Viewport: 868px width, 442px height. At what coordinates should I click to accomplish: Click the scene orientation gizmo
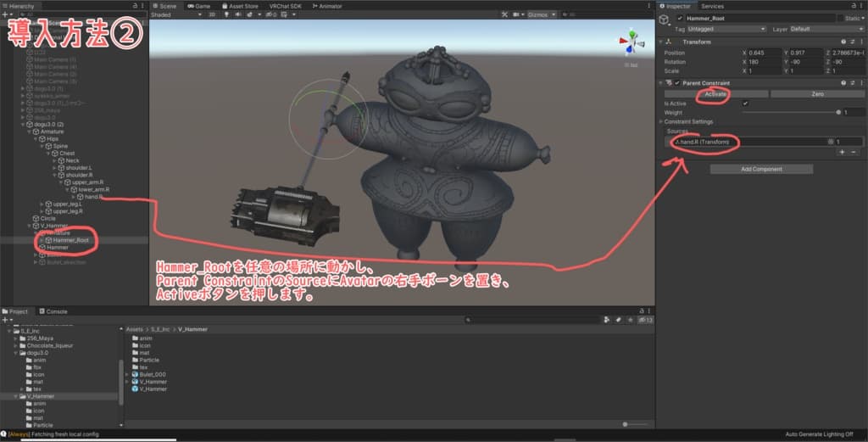pyautogui.click(x=630, y=41)
